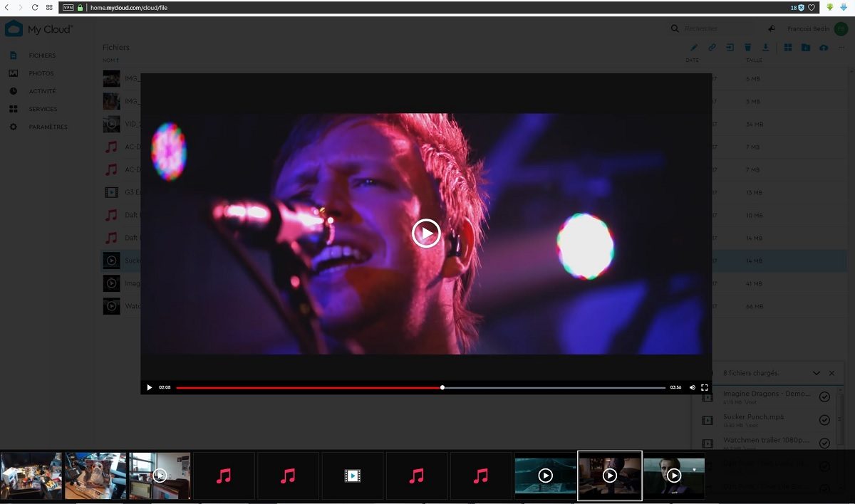Switch to grid view layout
This screenshot has height=504, width=855.
point(788,48)
